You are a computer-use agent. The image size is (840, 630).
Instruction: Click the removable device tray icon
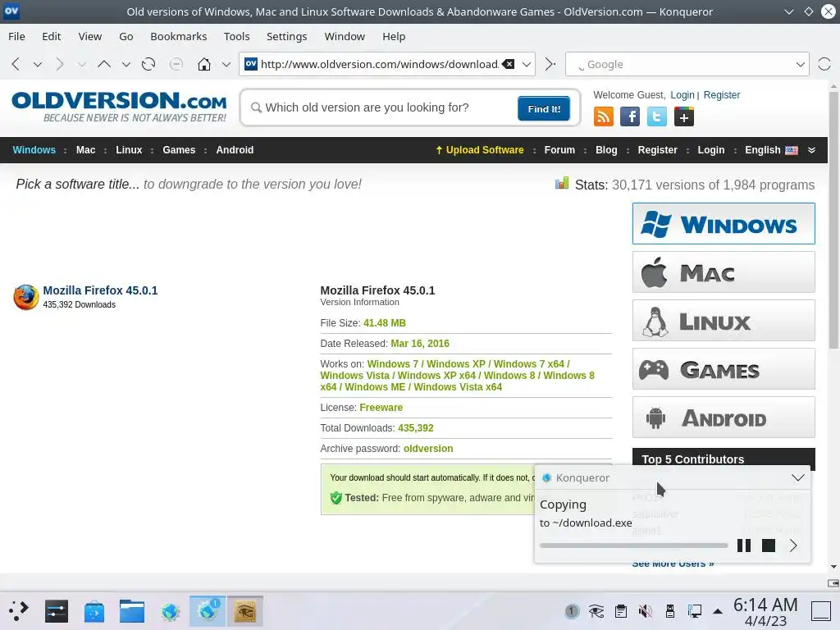pos(670,610)
